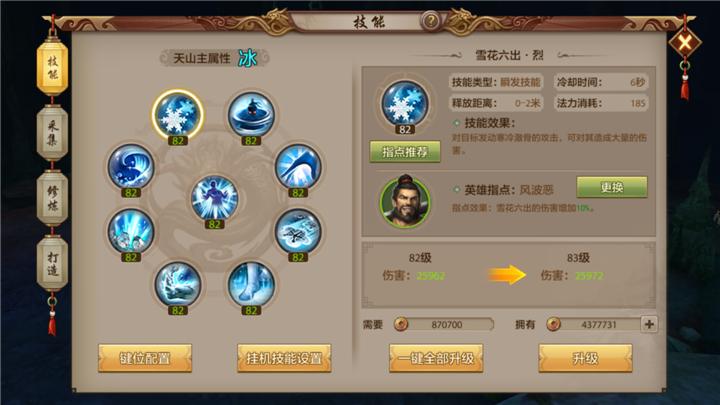This screenshot has height=405, width=720.
Task: Click the 键位配置 button
Action: [145, 358]
